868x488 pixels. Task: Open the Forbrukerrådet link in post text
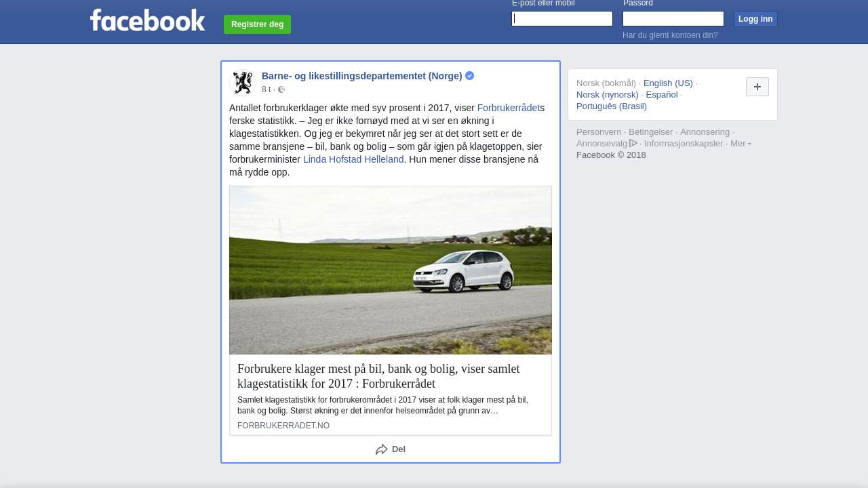click(508, 108)
